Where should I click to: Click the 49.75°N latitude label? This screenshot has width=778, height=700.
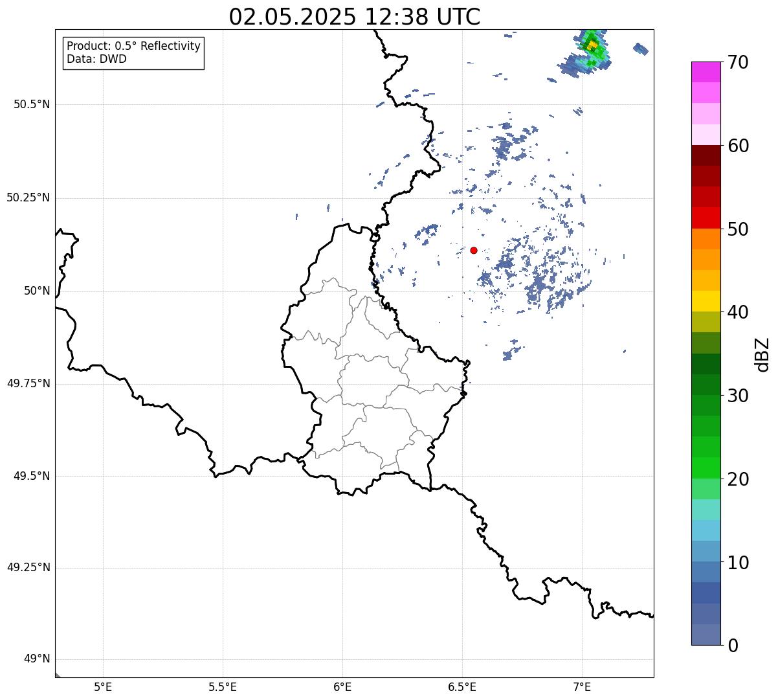[28, 383]
